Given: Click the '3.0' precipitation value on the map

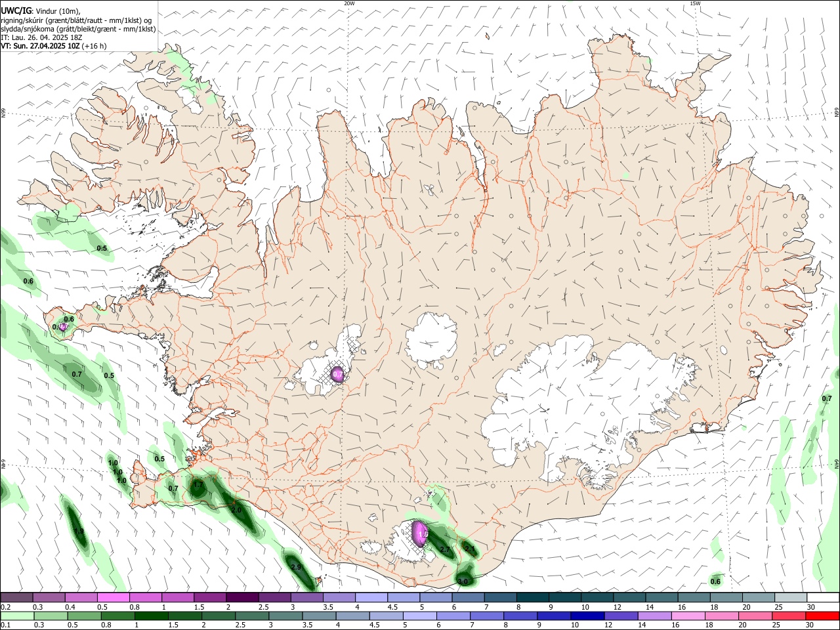Looking at the screenshot, I should point(463,581).
